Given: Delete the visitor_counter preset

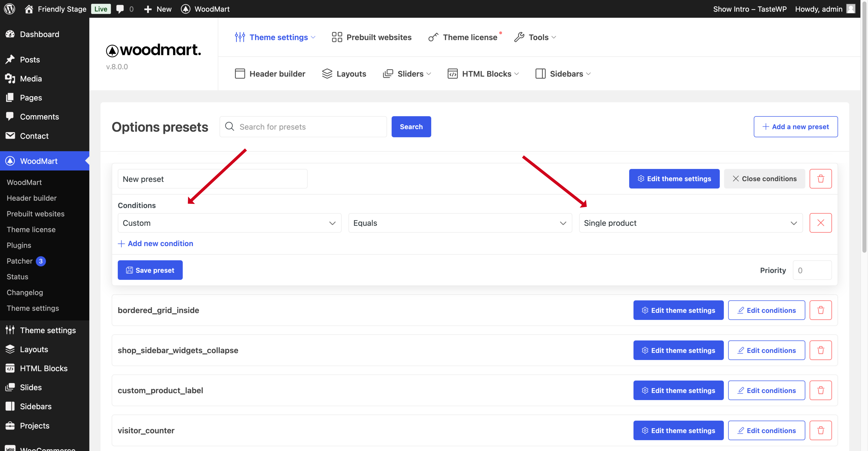Looking at the screenshot, I should (820, 430).
